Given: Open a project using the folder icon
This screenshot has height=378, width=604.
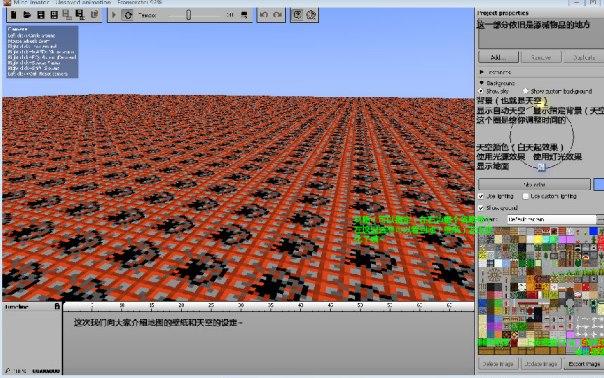Looking at the screenshot, I should click(x=27, y=15).
